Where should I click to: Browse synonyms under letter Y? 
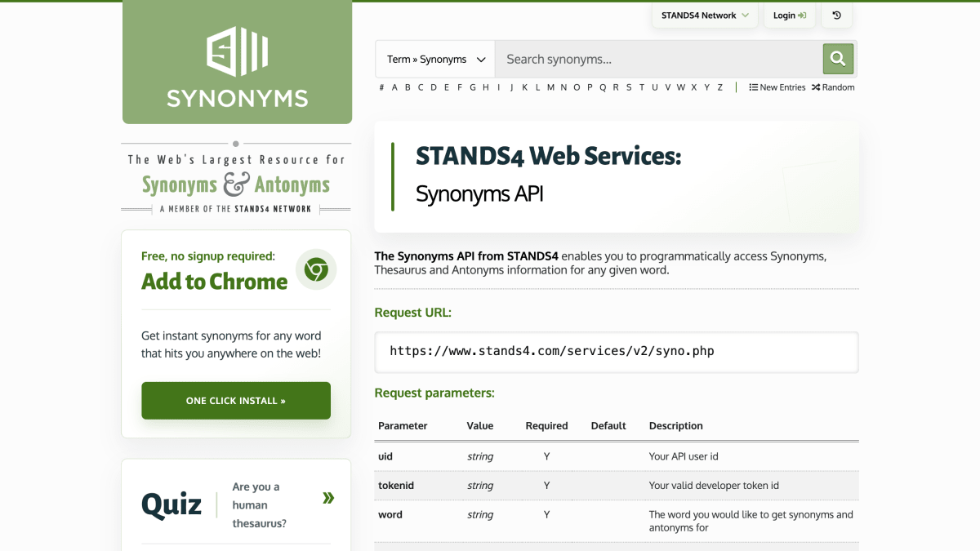pos(706,87)
